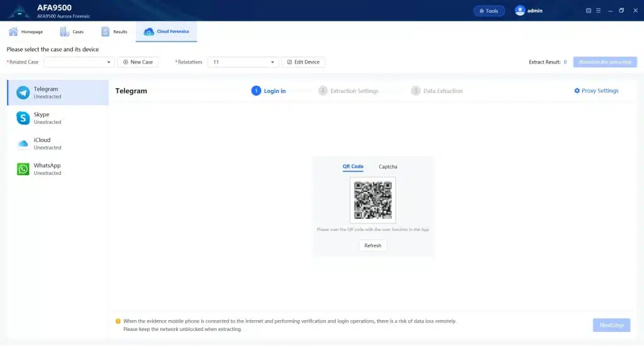Click the Proxy Settings gear icon
The width and height of the screenshot is (644, 346).
pyautogui.click(x=577, y=91)
